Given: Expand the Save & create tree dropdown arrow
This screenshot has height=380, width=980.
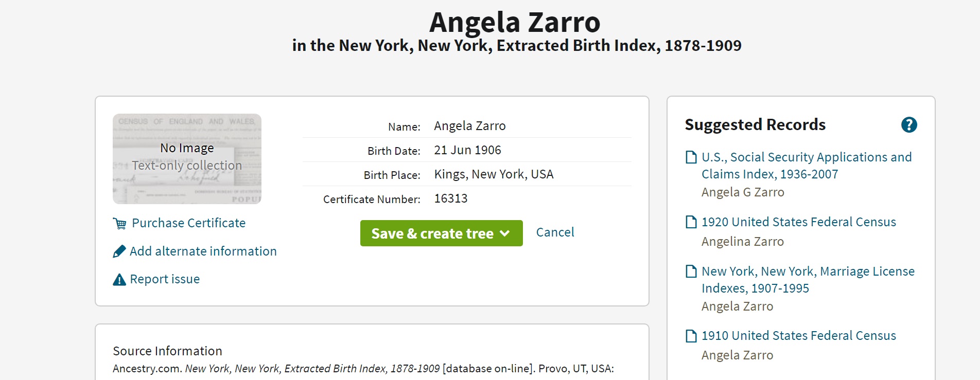Looking at the screenshot, I should [x=505, y=233].
